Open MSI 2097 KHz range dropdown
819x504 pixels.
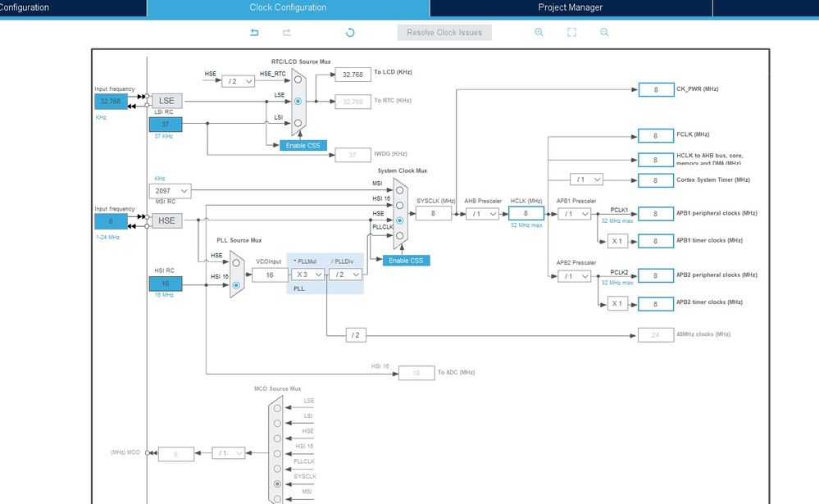171,191
